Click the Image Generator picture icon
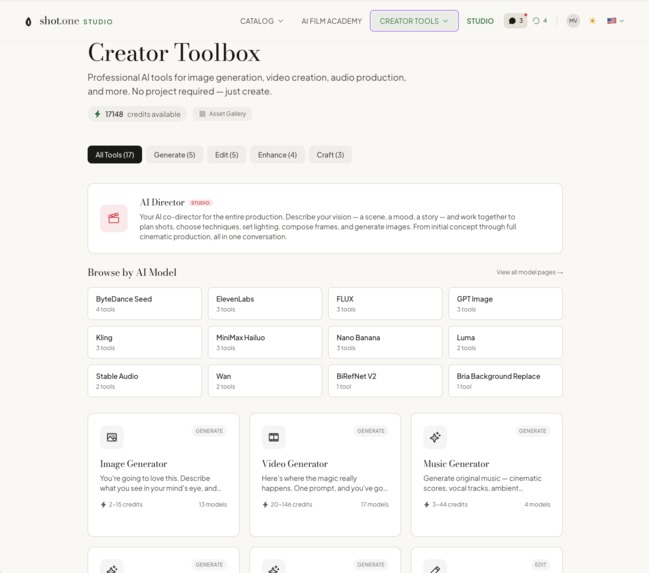The width and height of the screenshot is (649, 573). point(112,437)
